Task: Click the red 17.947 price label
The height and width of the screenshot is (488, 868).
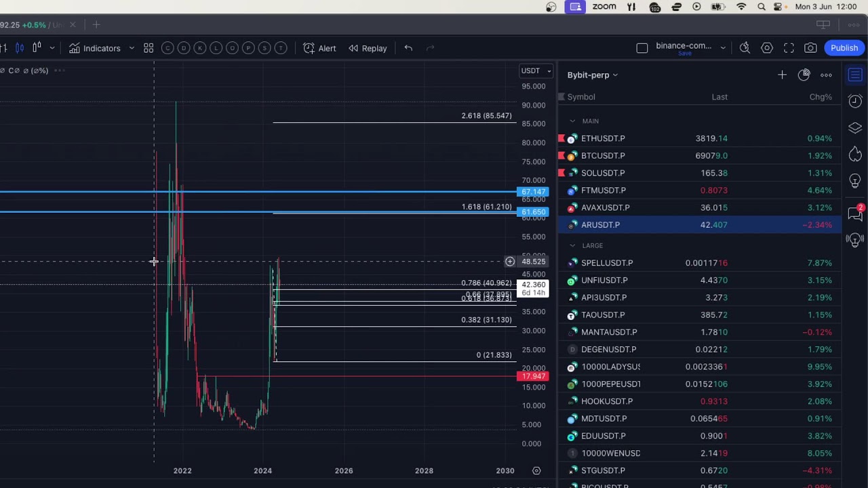Action: point(534,376)
